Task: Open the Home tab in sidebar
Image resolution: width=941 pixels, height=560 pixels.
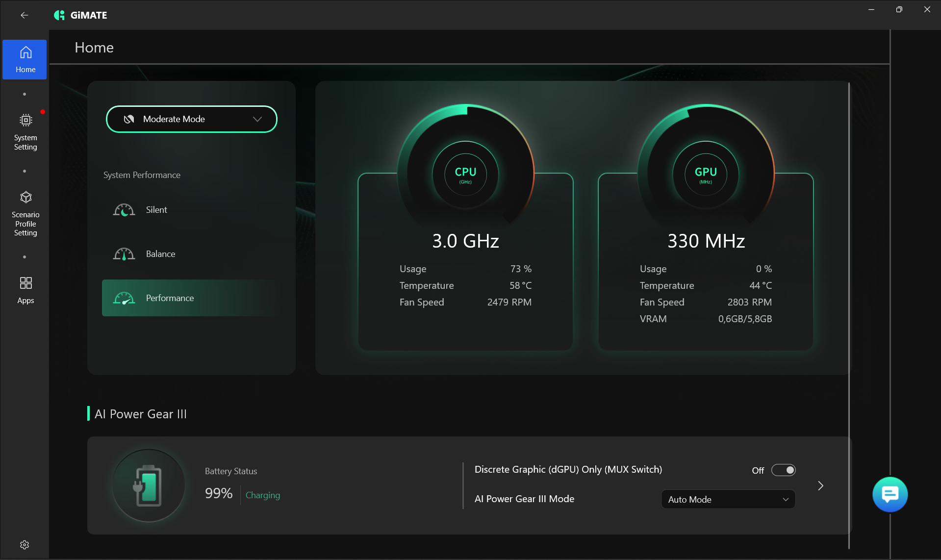Action: click(25, 59)
